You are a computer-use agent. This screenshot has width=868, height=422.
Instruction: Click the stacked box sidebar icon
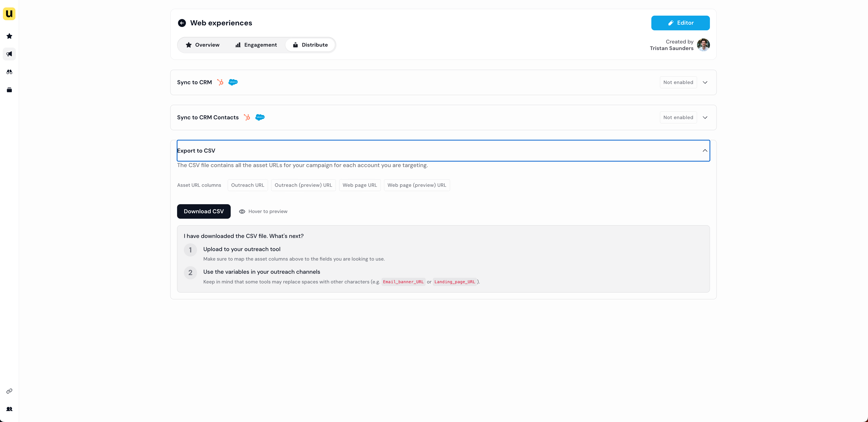click(x=9, y=90)
